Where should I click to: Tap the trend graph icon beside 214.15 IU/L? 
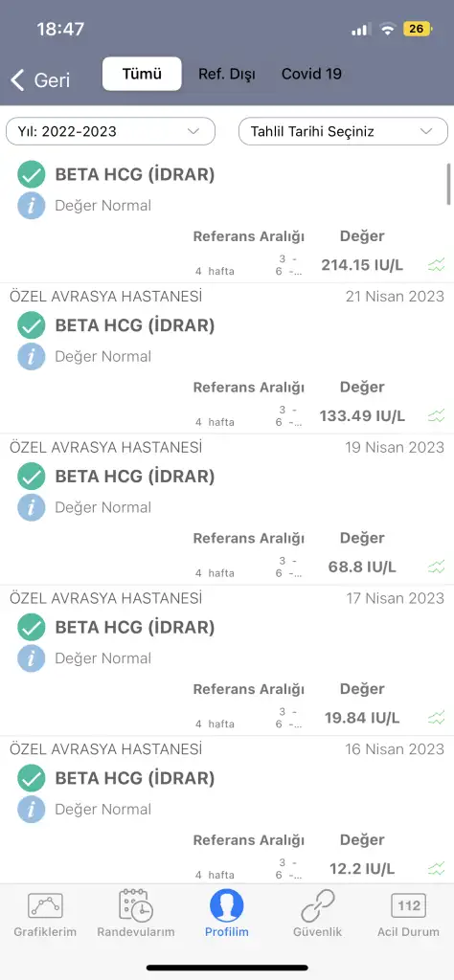click(x=437, y=264)
